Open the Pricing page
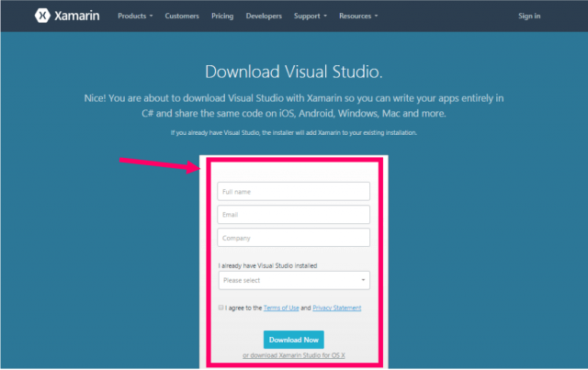The image size is (588, 370). coord(222,16)
